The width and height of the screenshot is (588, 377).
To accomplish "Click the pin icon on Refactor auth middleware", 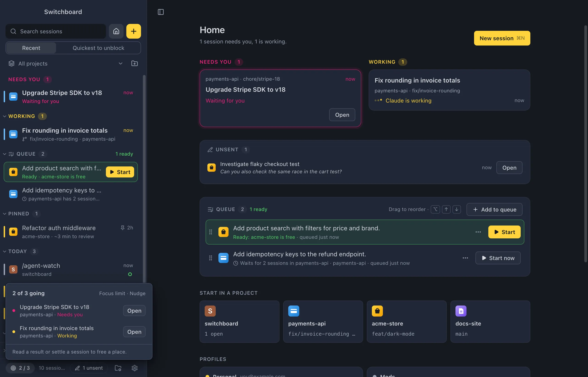I will 123,228.
